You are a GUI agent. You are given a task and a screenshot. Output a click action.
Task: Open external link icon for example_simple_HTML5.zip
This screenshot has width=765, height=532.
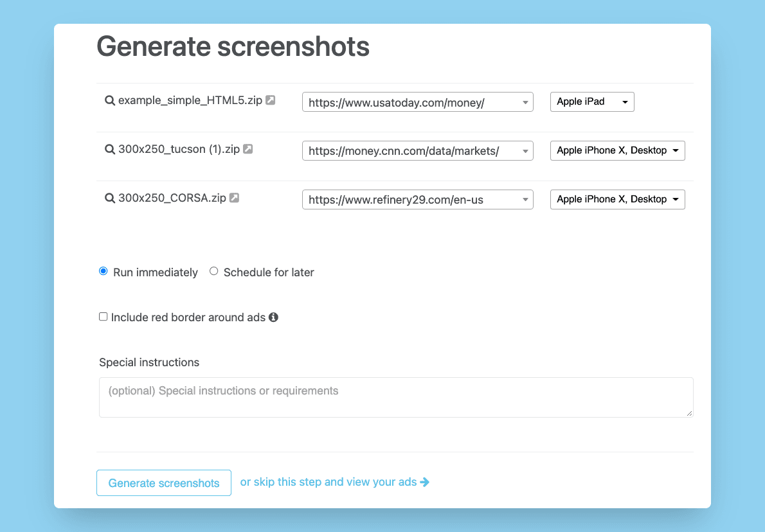coord(270,100)
